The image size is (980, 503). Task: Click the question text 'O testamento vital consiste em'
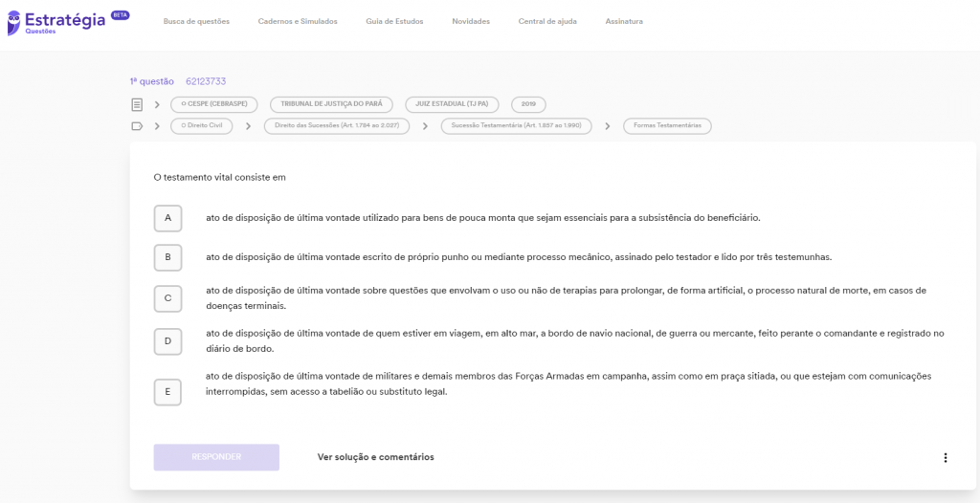pyautogui.click(x=219, y=178)
